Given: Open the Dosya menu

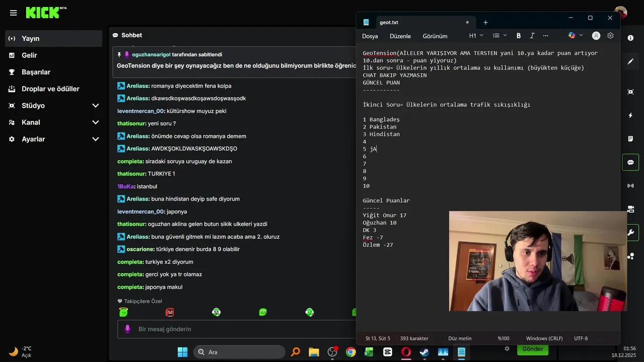Looking at the screenshot, I should [370, 36].
